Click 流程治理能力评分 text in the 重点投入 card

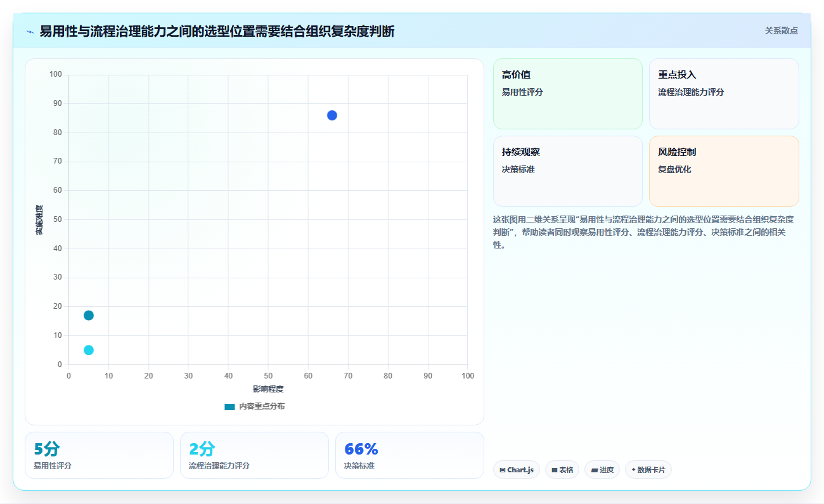tap(691, 92)
